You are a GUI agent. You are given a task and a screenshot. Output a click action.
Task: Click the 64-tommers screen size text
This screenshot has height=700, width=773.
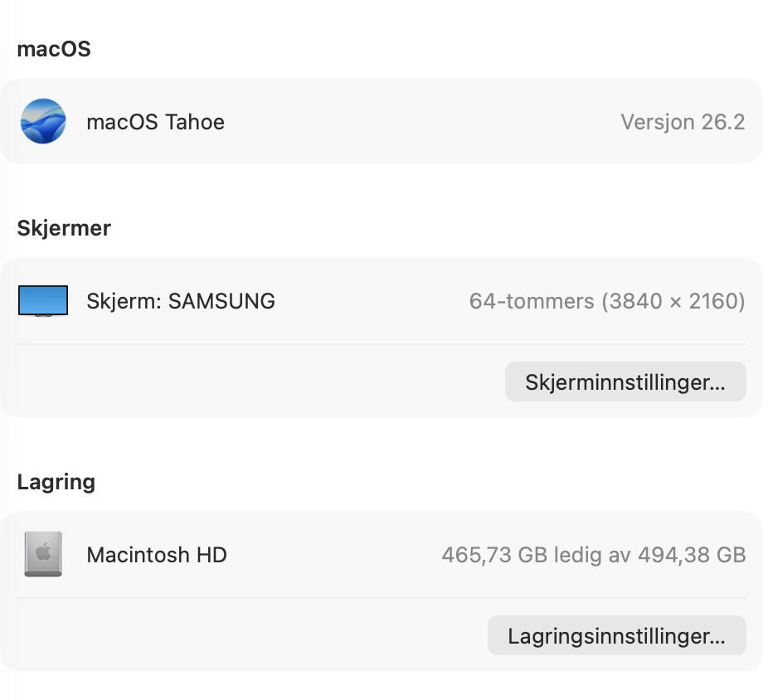point(532,301)
